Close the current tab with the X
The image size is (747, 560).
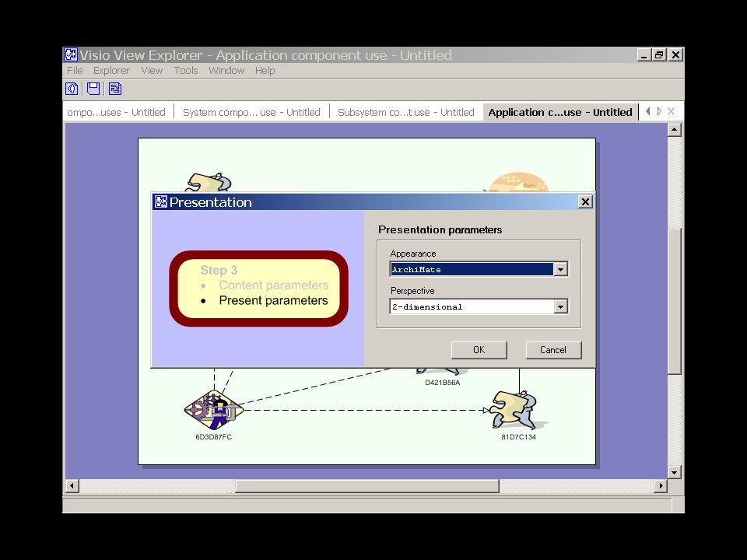point(672,111)
